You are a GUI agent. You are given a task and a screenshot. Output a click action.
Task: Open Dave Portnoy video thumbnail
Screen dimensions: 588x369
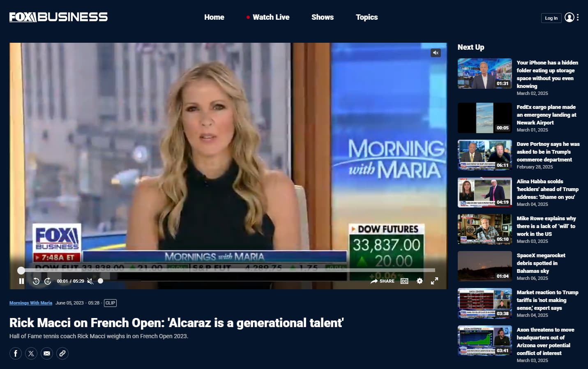[485, 155]
